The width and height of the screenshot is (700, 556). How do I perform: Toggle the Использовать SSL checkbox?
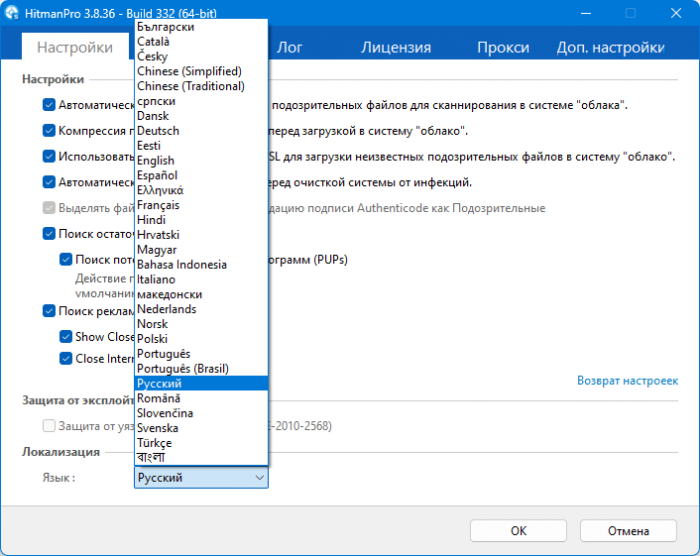point(49,156)
